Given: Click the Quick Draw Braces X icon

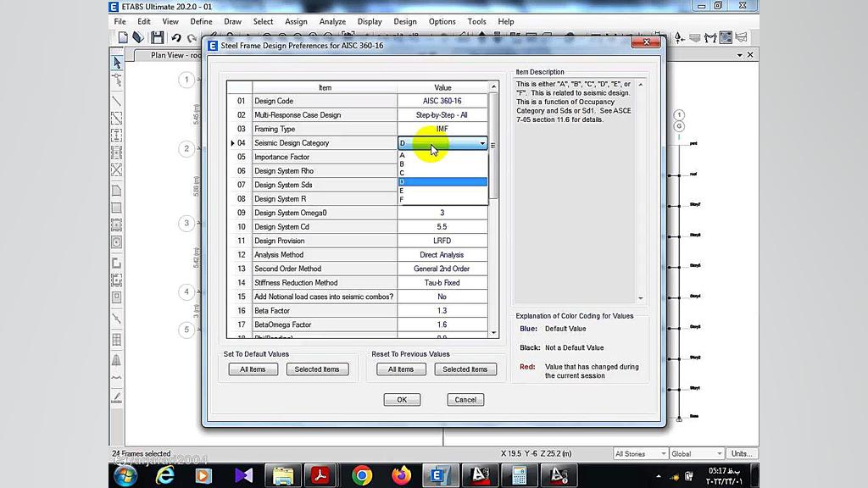Looking at the screenshot, I should pyautogui.click(x=117, y=169).
